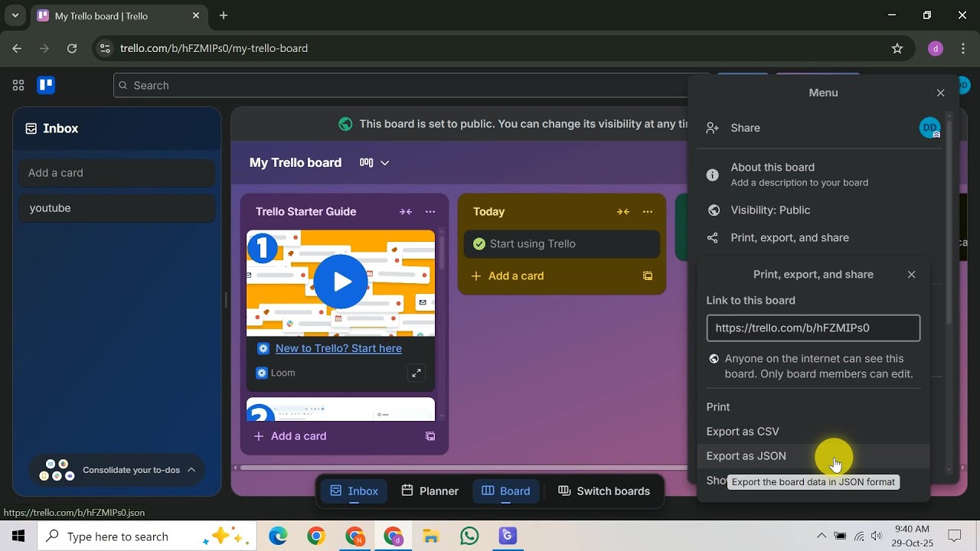
Task: Collapse the Today list
Action: point(623,212)
